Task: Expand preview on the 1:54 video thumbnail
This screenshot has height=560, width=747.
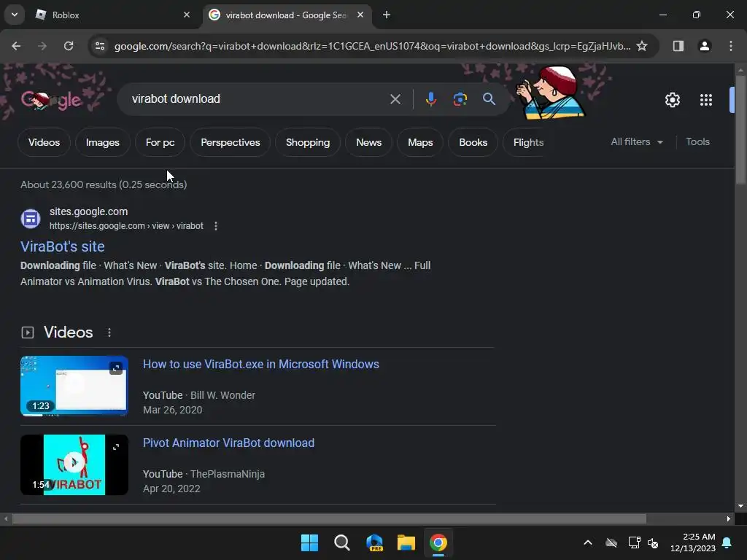Action: coord(116,447)
